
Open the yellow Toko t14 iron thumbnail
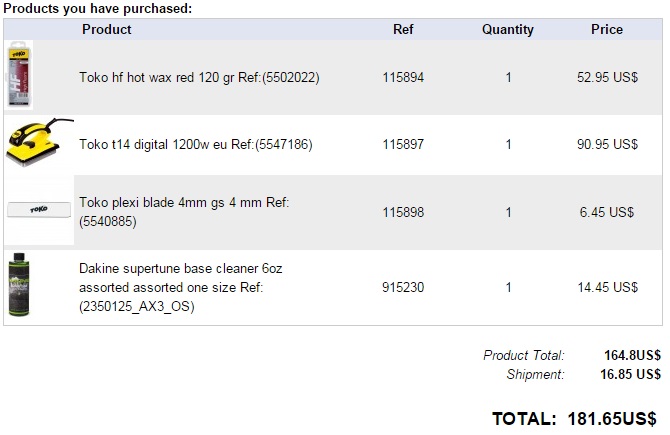coord(39,143)
